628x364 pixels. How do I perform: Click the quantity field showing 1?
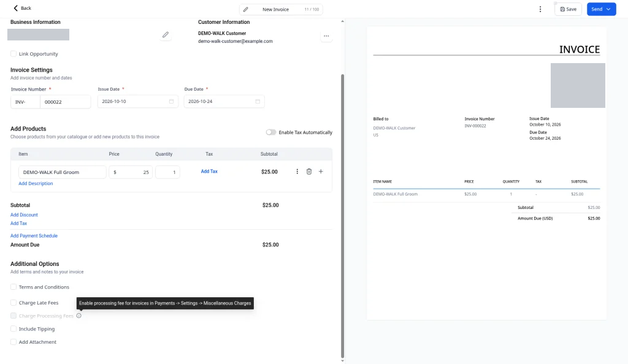167,172
